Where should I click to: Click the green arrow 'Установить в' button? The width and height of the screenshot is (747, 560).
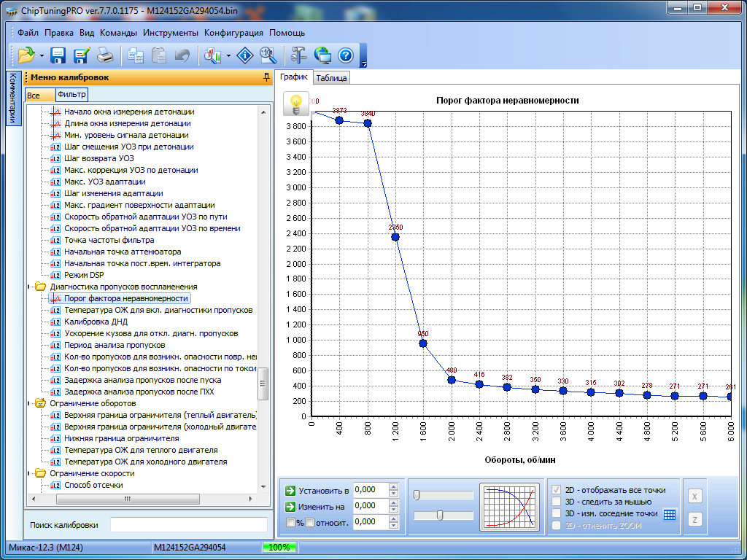click(x=290, y=490)
